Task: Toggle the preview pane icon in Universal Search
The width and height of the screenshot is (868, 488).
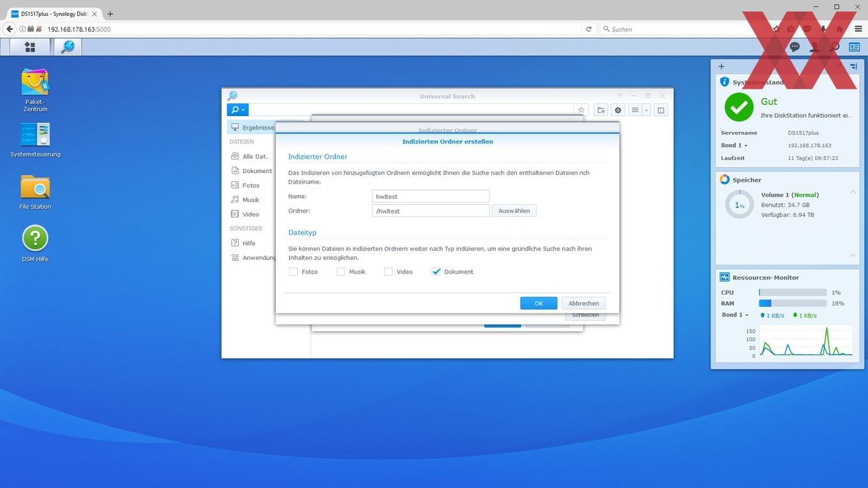Action: tap(661, 110)
